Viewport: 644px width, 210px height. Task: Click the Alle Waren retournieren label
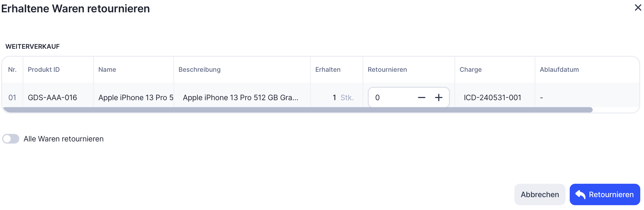click(x=64, y=139)
